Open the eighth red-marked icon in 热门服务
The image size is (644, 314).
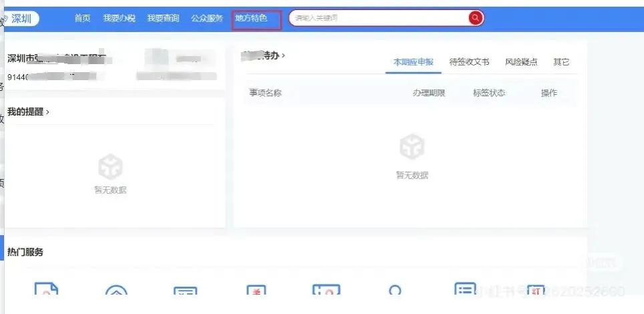pyautogui.click(x=536, y=293)
